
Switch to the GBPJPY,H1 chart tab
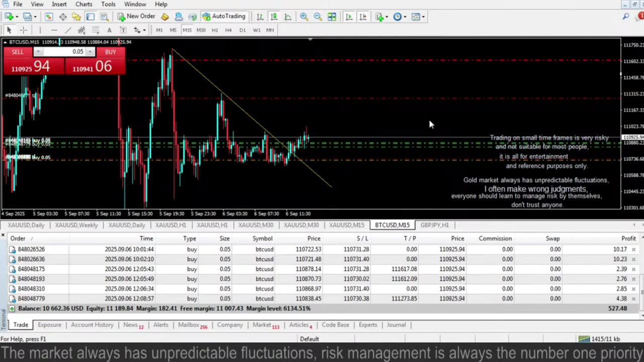point(434,225)
